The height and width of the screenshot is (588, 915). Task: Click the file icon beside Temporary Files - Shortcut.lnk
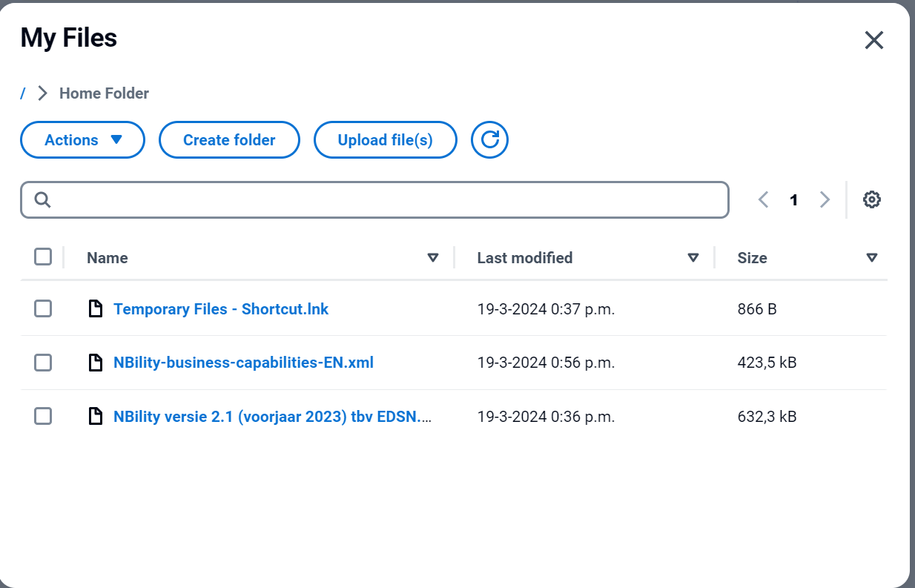point(96,308)
